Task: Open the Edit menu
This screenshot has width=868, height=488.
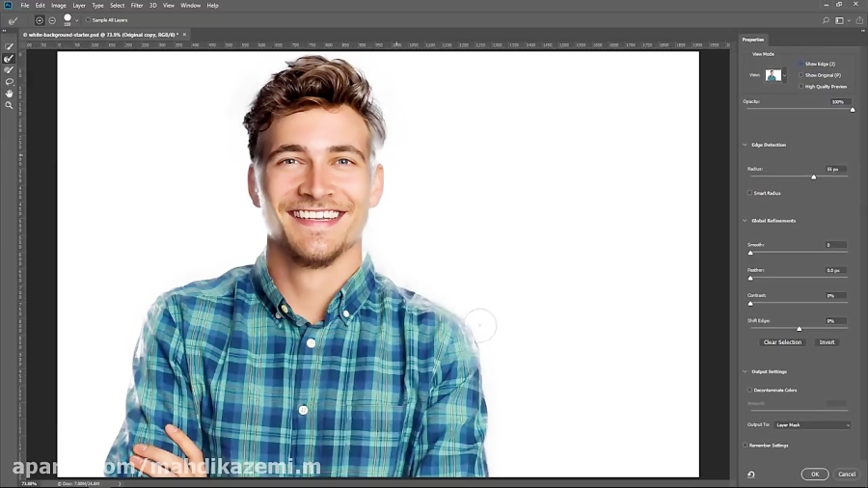Action: click(40, 6)
